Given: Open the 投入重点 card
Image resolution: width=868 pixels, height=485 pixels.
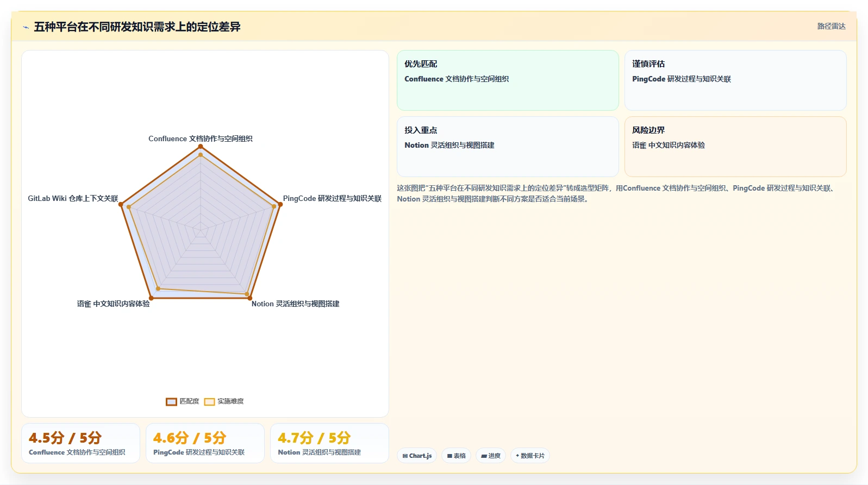Looking at the screenshot, I should click(508, 147).
